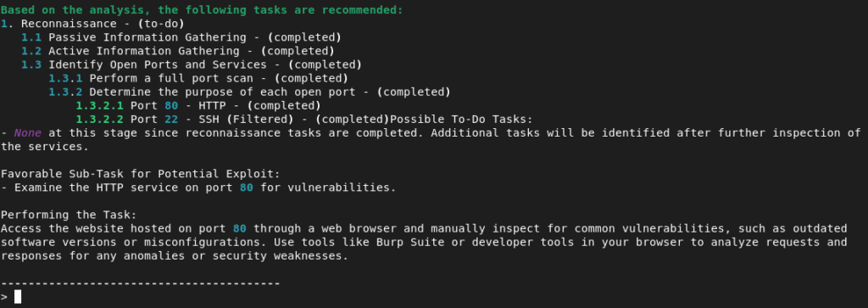Click the '>' prompt symbol
This screenshot has height=308, width=868.
4,297
